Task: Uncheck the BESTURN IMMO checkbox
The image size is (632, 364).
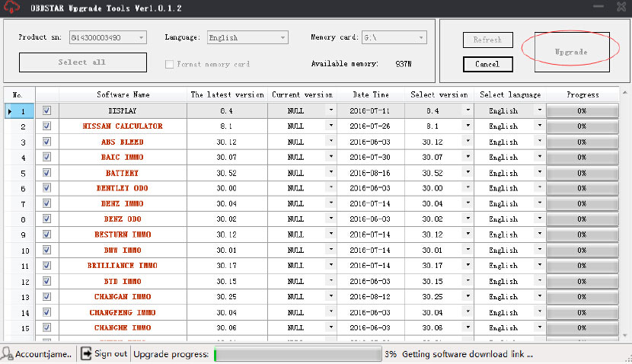Action: click(x=46, y=235)
